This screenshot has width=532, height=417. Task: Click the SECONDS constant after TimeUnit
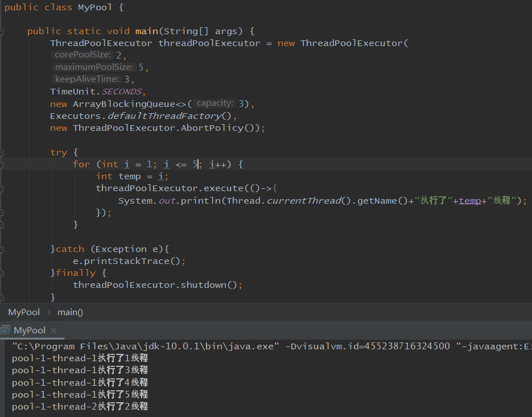[121, 92]
